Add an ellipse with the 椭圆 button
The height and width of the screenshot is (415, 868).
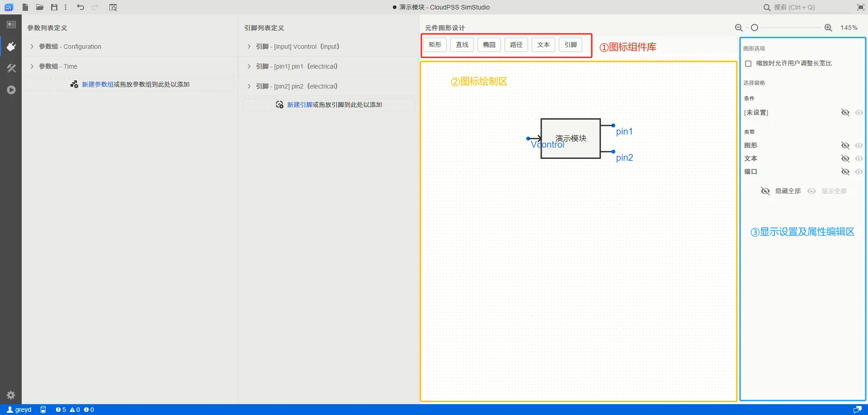489,45
